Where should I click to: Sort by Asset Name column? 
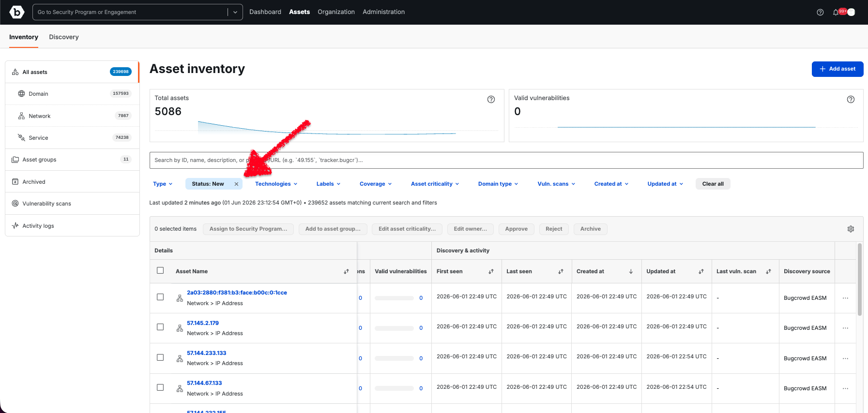click(346, 271)
